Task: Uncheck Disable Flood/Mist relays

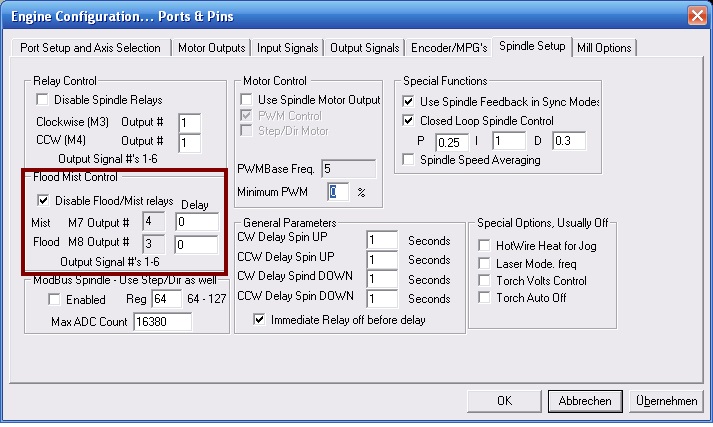Action: click(x=42, y=200)
